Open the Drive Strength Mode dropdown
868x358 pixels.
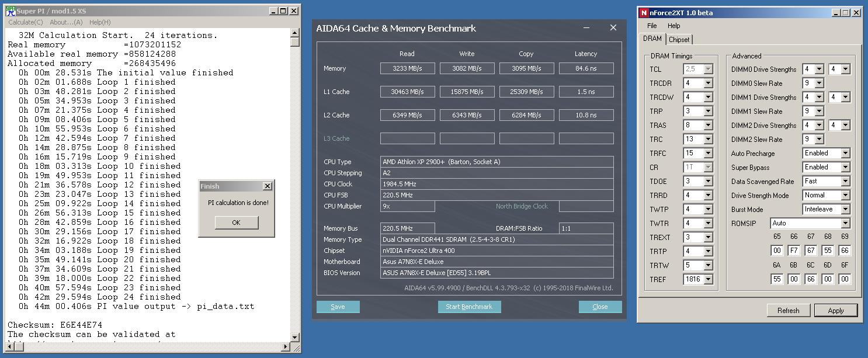coord(845,195)
